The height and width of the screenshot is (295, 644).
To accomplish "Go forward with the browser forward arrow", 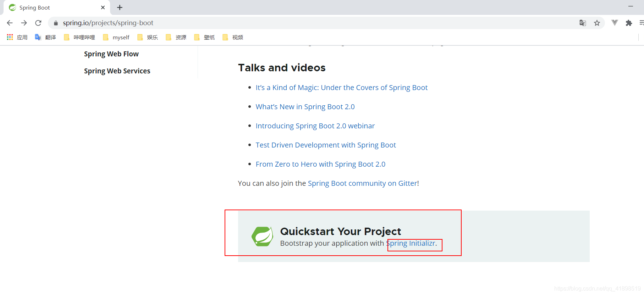I will [x=24, y=23].
